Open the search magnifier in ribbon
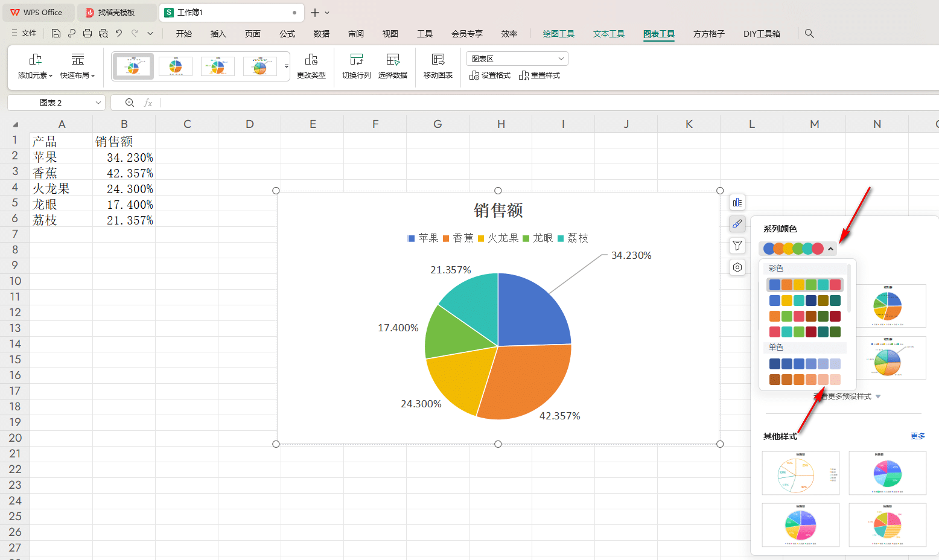Viewport: 939px width, 560px height. 809,33
